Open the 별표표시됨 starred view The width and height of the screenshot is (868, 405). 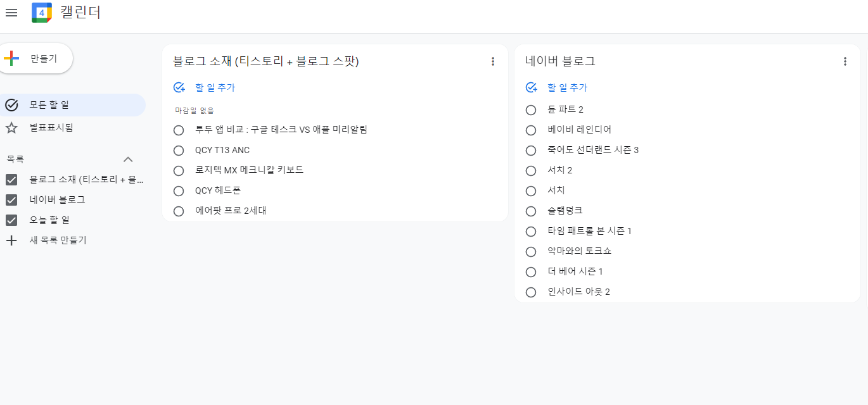click(51, 128)
